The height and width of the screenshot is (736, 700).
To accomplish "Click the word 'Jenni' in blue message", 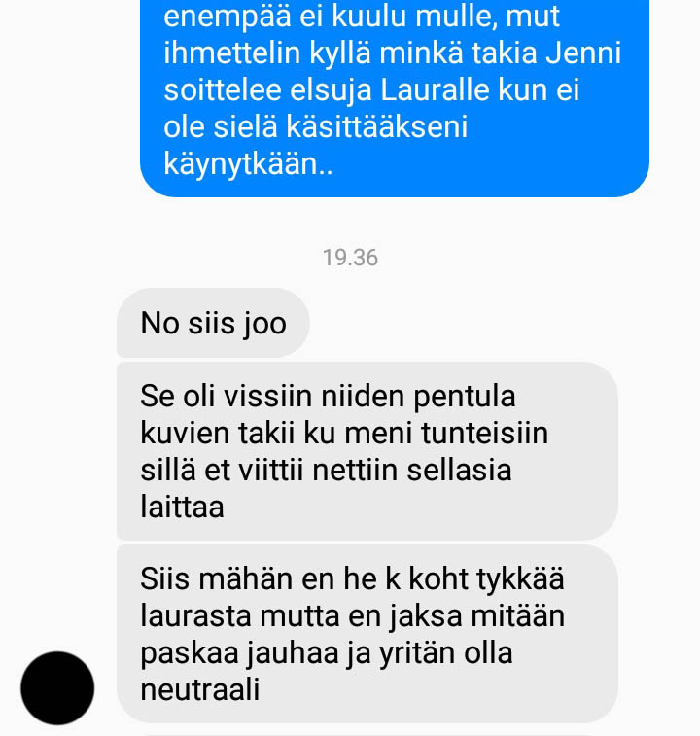I will (583, 53).
